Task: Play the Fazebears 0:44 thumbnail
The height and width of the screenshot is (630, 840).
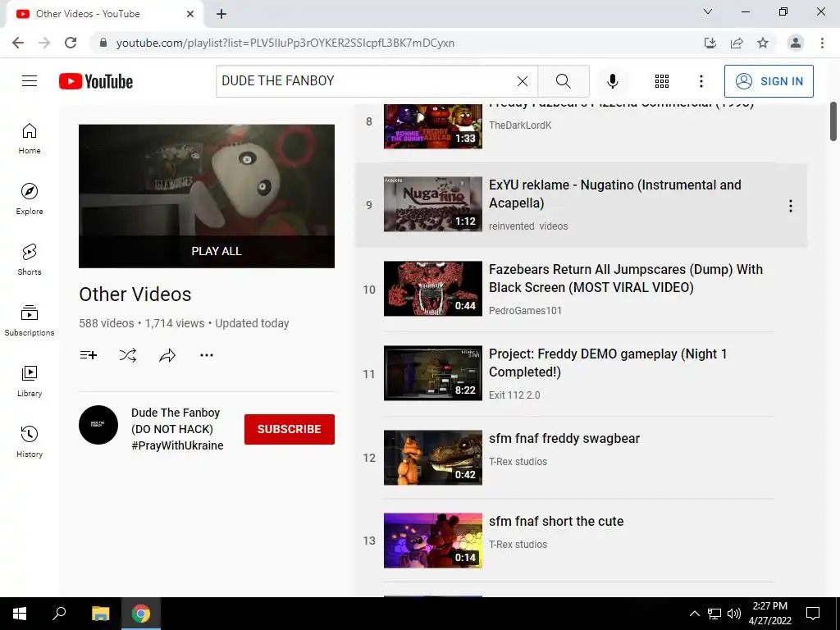Action: click(x=433, y=289)
